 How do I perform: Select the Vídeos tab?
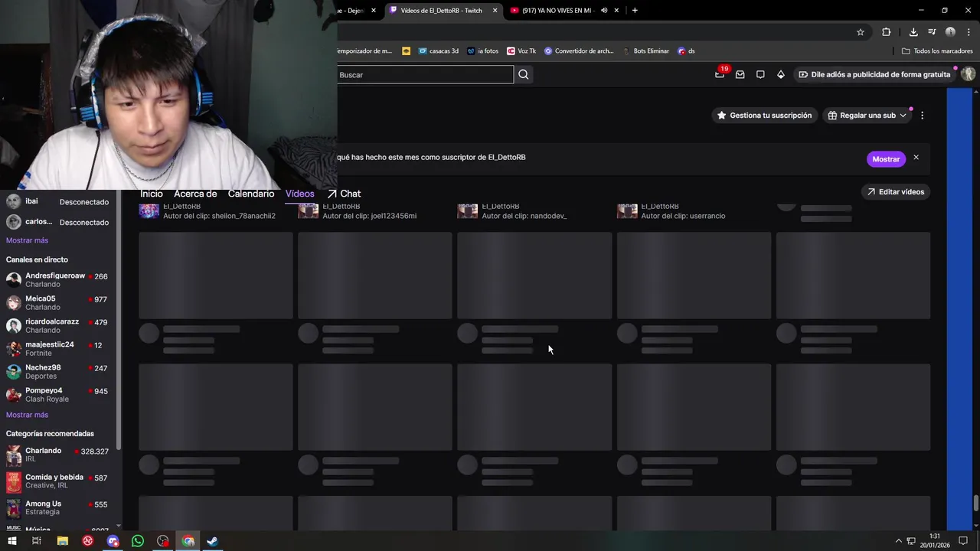300,194
